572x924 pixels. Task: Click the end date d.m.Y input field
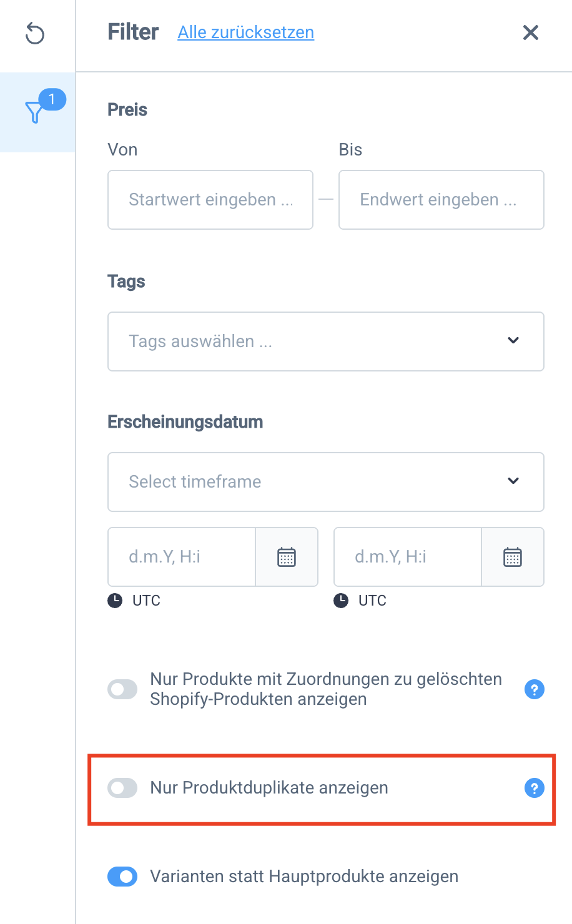[x=408, y=557]
